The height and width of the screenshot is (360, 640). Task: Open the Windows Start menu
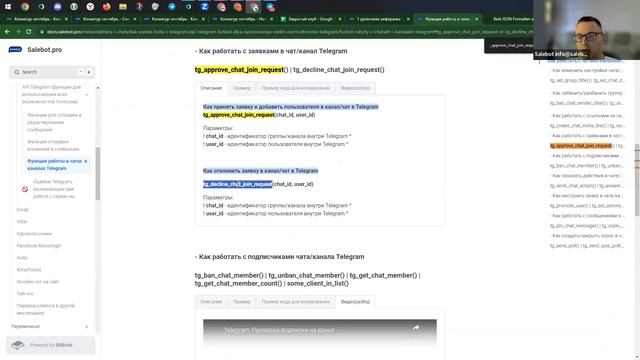pyautogui.click(x=8, y=7)
